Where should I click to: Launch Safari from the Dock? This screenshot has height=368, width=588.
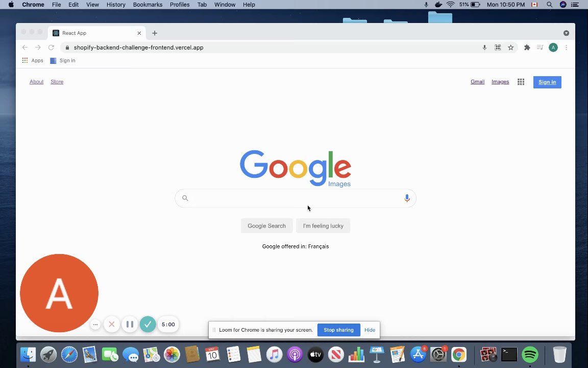click(x=69, y=354)
